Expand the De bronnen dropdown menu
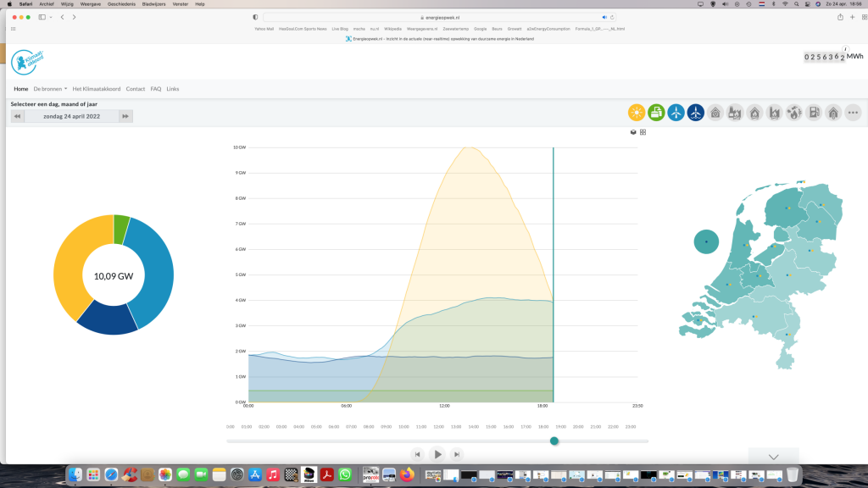This screenshot has height=488, width=868. [x=50, y=88]
